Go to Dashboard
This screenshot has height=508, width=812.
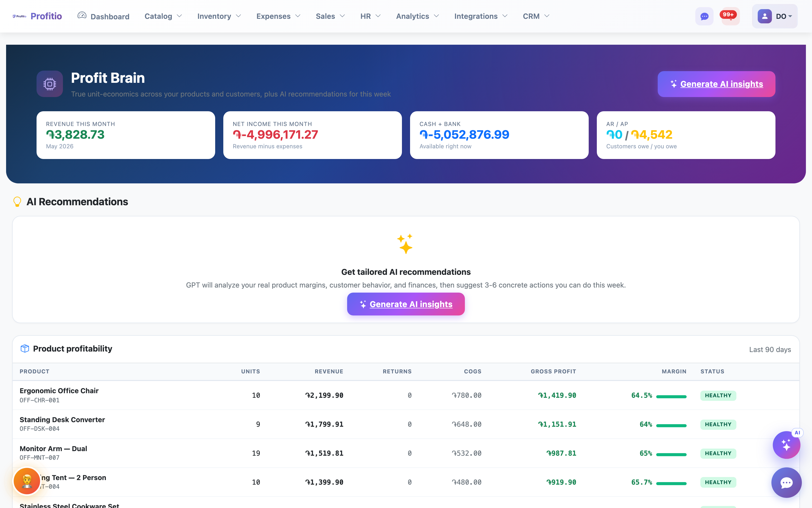point(103,16)
